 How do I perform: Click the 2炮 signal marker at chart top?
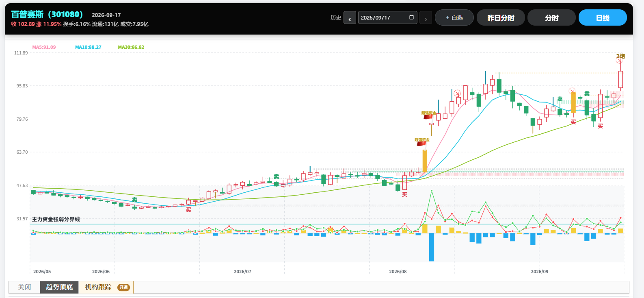point(620,57)
